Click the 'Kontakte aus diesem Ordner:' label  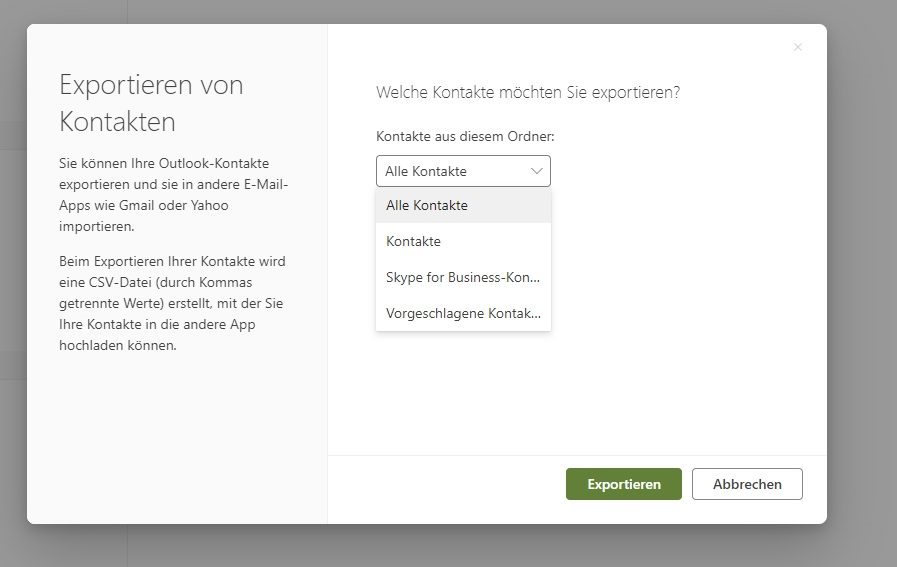pyautogui.click(x=465, y=136)
